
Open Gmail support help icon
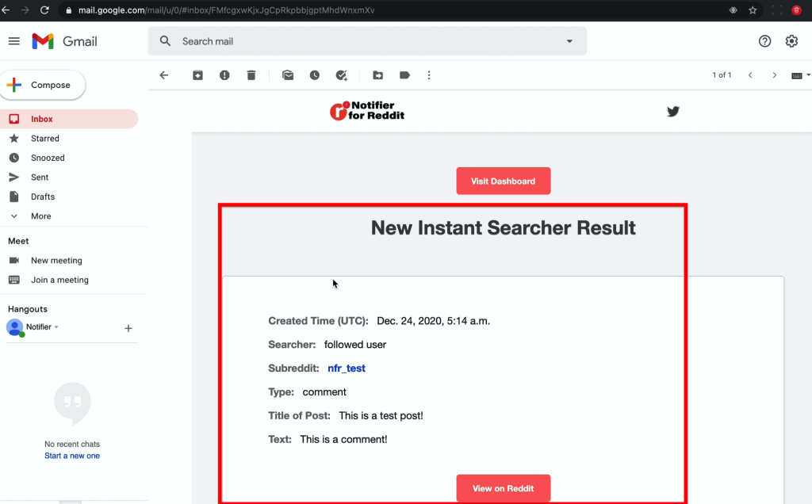pyautogui.click(x=764, y=41)
